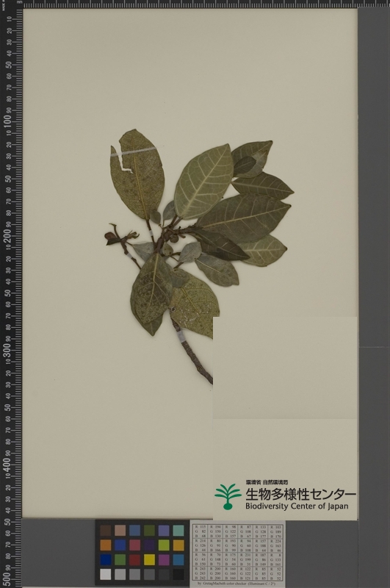Select the black swatch in the color checker
The width and height of the screenshot is (390, 588).
tap(178, 574)
